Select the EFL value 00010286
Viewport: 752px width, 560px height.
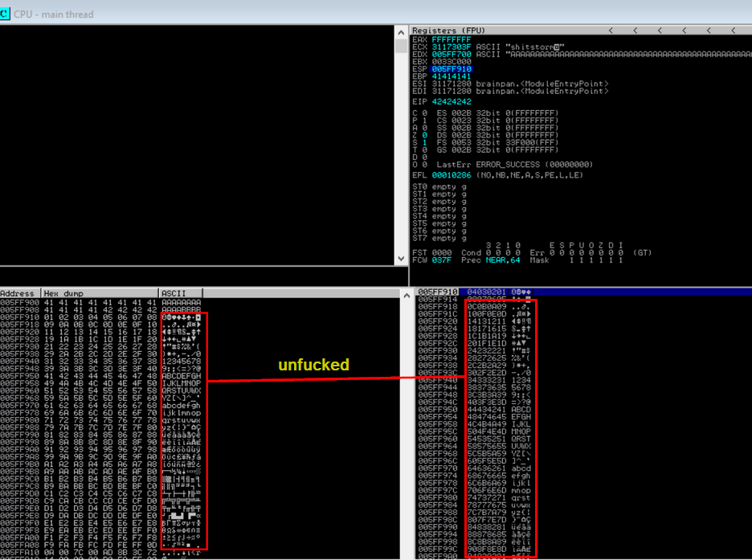click(452, 175)
